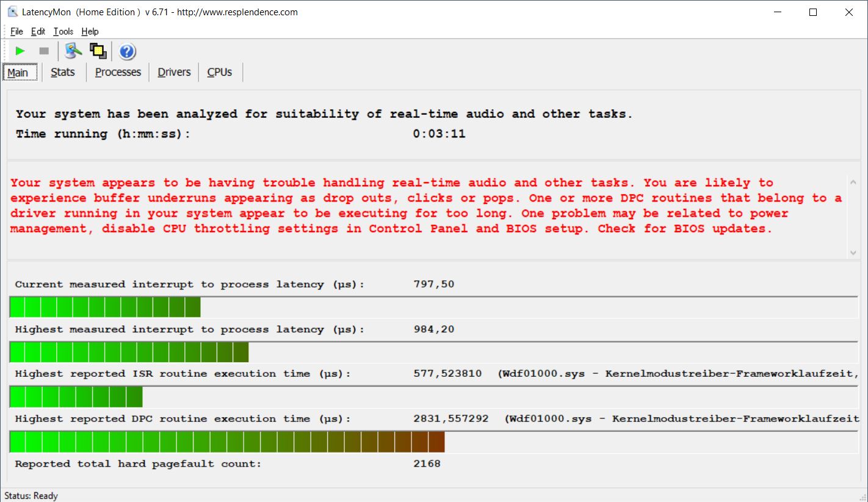This screenshot has height=502, width=868.
Task: Click the LatencyMon title bar app icon
Action: tap(12, 12)
